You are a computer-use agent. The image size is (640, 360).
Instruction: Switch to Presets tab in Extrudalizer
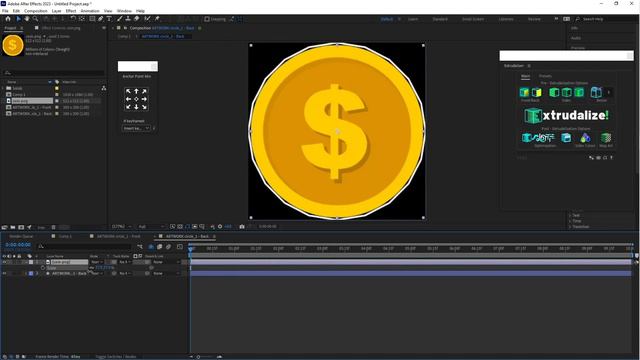coord(545,76)
